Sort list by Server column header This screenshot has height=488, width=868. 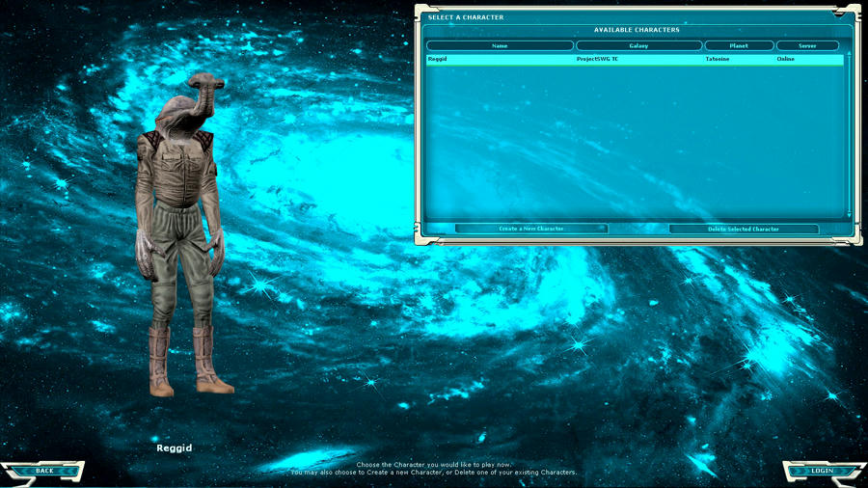click(807, 46)
